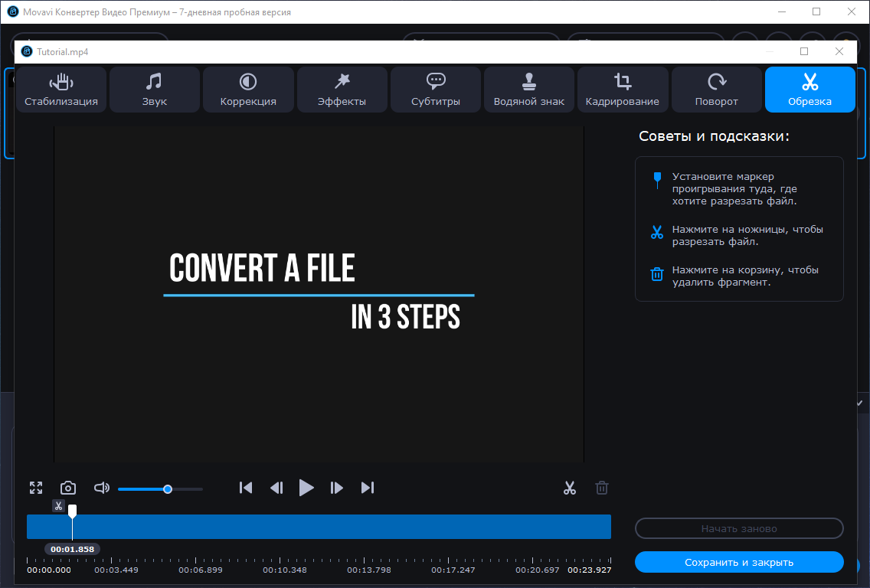Mute audio with speaker icon
Viewport: 870px width, 588px height.
click(x=102, y=488)
